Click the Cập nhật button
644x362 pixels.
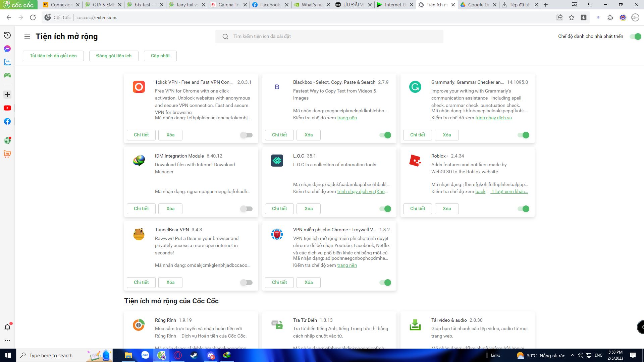pos(160,56)
